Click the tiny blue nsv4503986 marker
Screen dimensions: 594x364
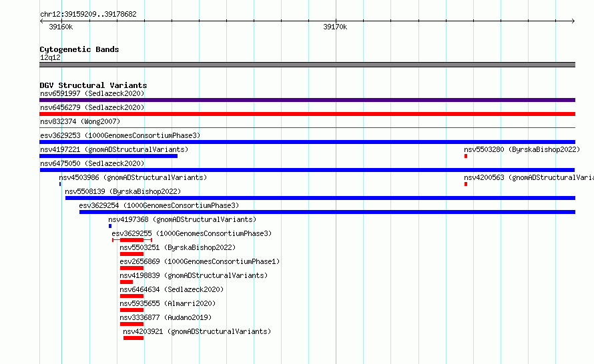pyautogui.click(x=60, y=184)
